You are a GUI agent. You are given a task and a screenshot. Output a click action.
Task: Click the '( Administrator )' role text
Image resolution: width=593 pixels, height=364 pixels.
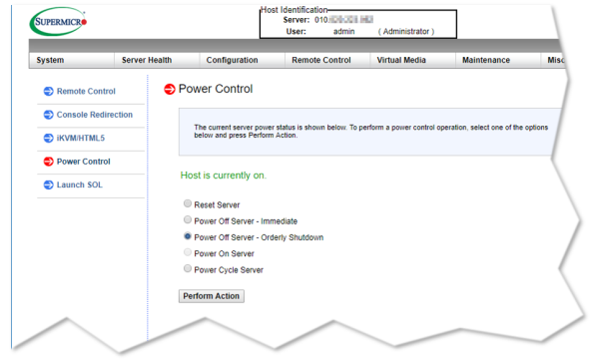pyautogui.click(x=405, y=32)
